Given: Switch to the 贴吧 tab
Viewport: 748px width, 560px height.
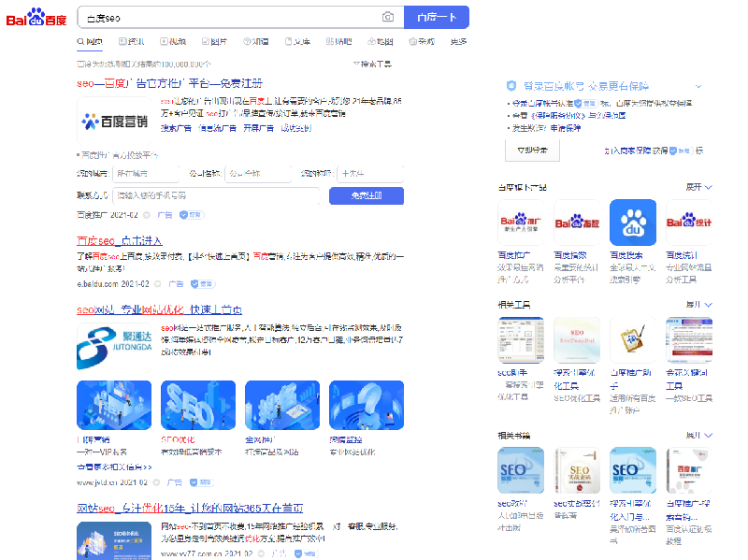Looking at the screenshot, I should pyautogui.click(x=338, y=41).
